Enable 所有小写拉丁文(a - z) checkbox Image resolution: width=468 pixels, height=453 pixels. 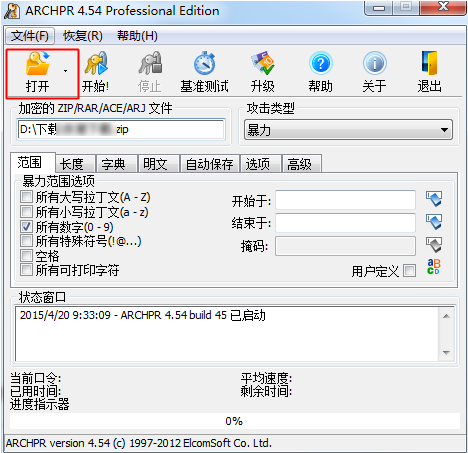coord(26,212)
